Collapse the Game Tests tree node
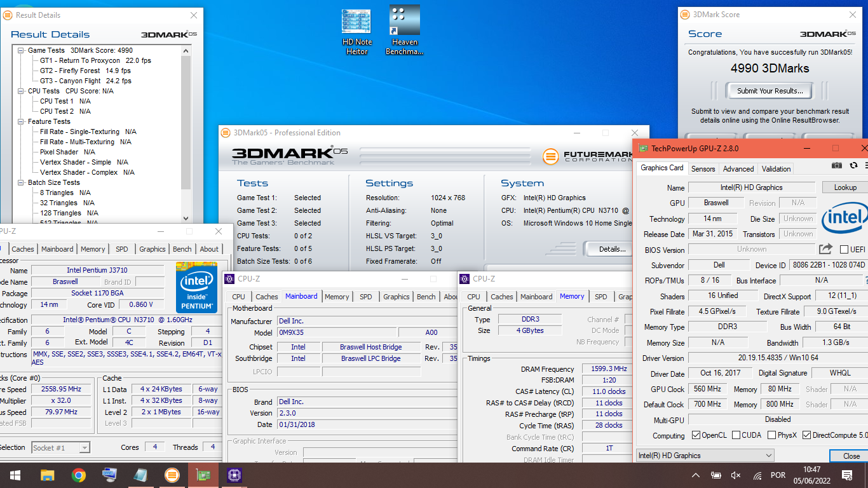 coord(21,50)
